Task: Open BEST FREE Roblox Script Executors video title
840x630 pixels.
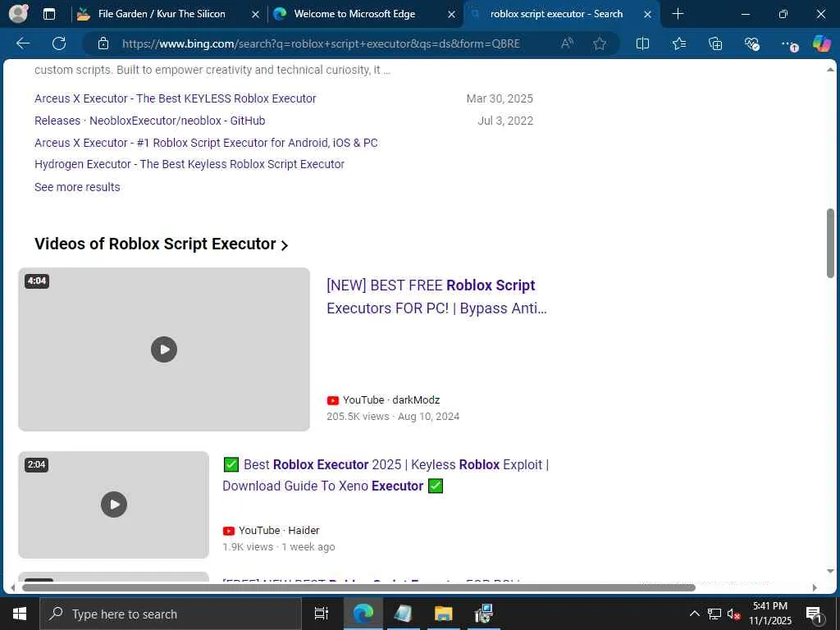Action: [x=436, y=297]
